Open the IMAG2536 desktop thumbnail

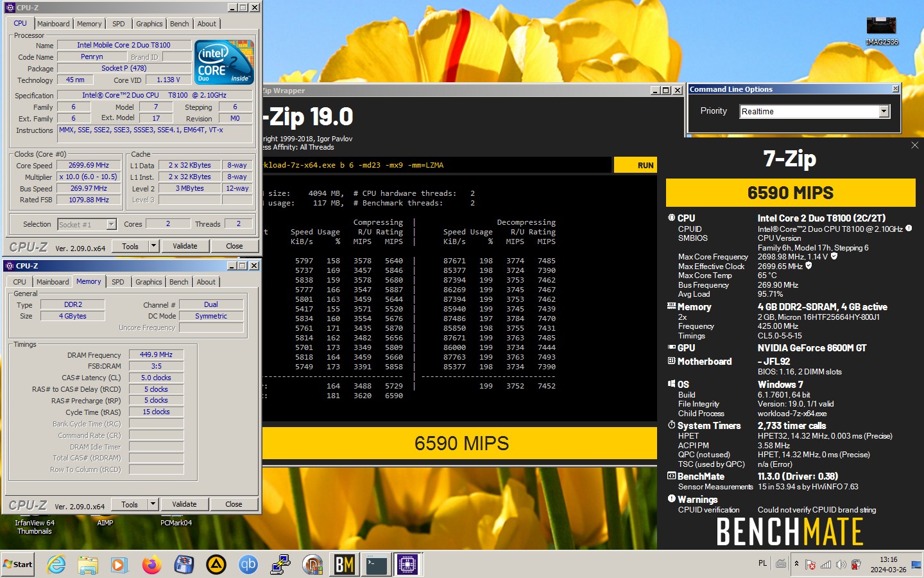tap(882, 31)
